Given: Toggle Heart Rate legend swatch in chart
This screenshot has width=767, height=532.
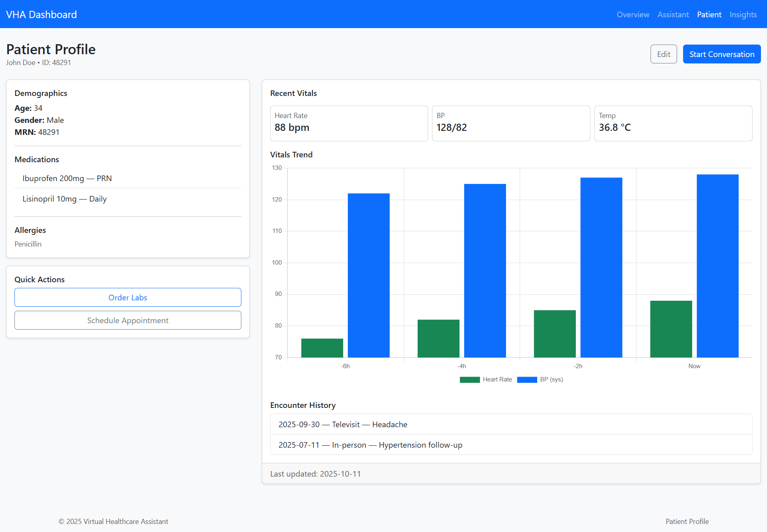Looking at the screenshot, I should 469,379.
